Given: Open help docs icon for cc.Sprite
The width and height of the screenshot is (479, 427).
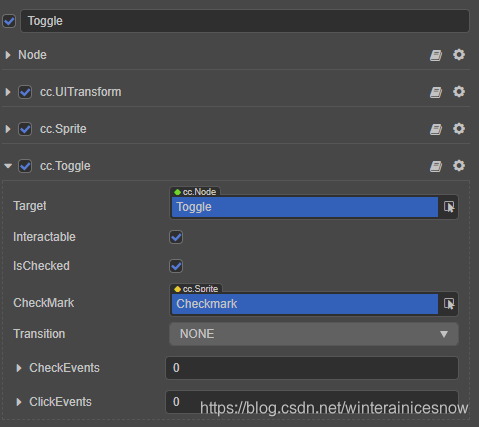Looking at the screenshot, I should coord(436,129).
